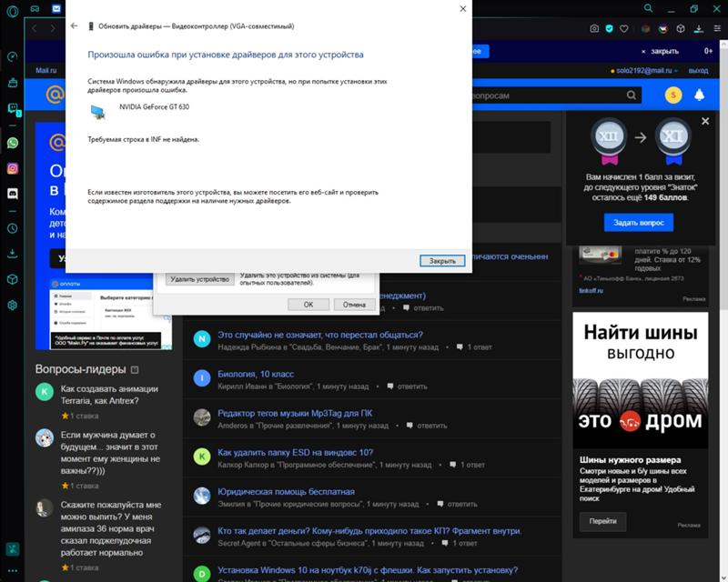The height and width of the screenshot is (582, 728).
Task: Take a snapshot with camera icon
Action: click(594, 29)
